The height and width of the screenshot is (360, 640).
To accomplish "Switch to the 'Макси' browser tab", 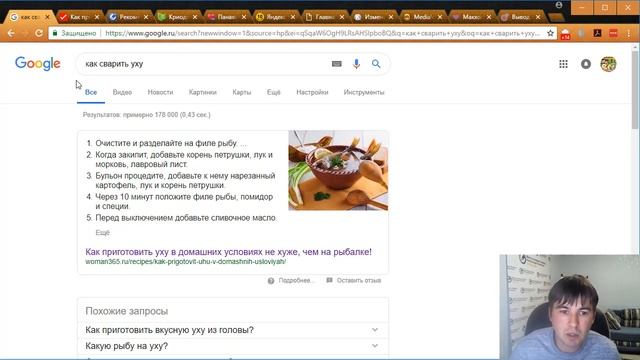I will pyautogui.click(x=471, y=17).
